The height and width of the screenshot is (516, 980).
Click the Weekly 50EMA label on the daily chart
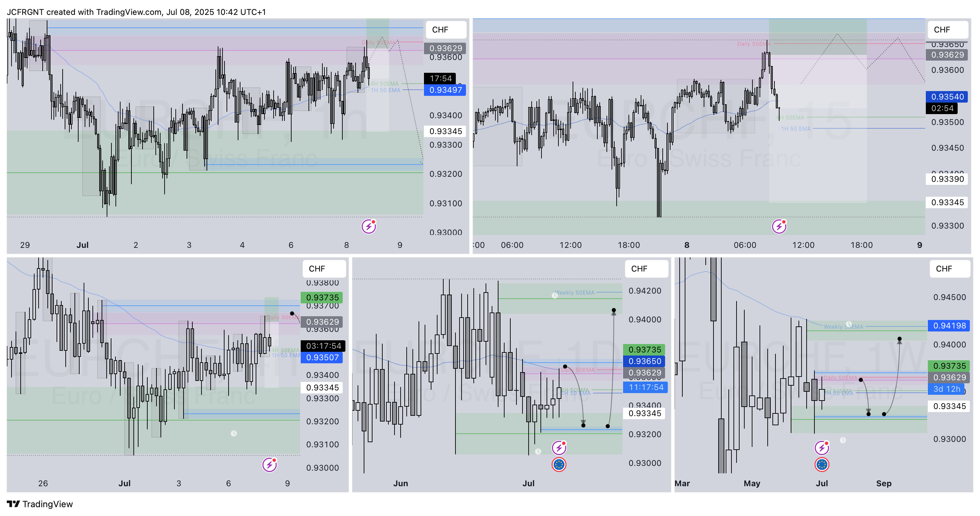[574, 293]
